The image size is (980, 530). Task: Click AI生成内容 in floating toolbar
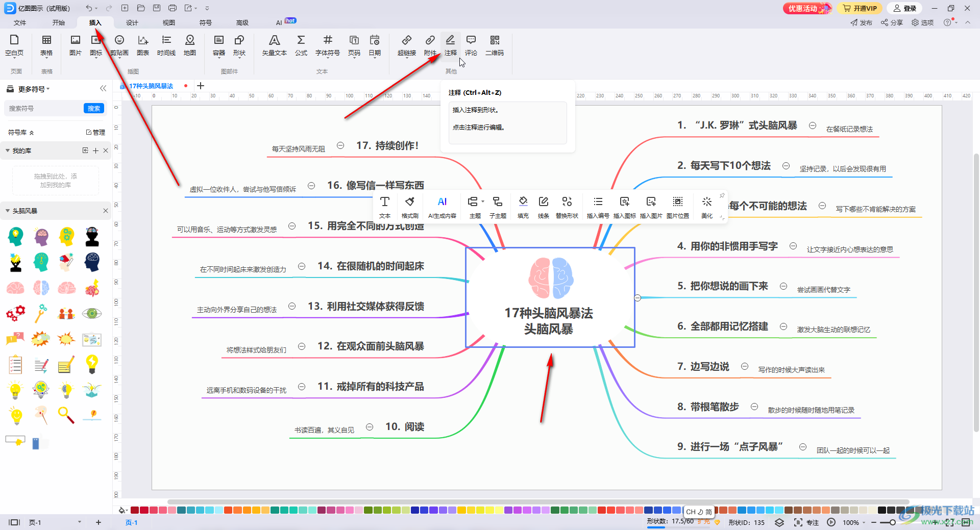442,207
